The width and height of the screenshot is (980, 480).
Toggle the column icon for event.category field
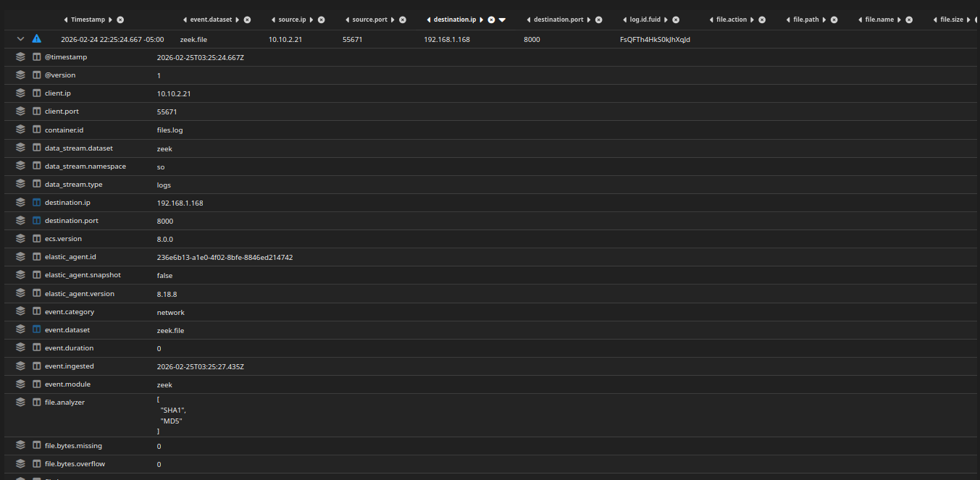[x=36, y=311]
